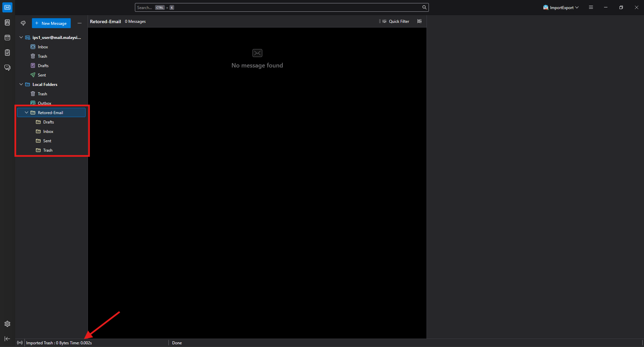Open the Outbox folder in Local Folders
Screen dimensions: 644x347
coord(44,103)
